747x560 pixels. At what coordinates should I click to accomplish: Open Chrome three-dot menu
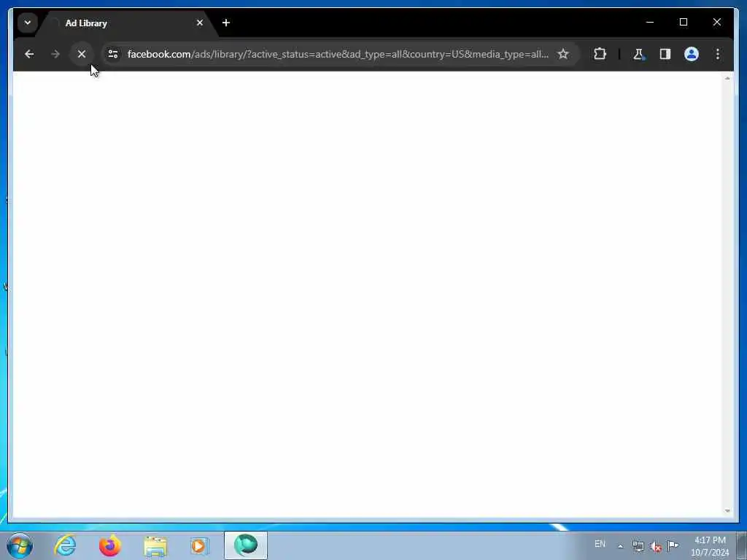click(718, 54)
